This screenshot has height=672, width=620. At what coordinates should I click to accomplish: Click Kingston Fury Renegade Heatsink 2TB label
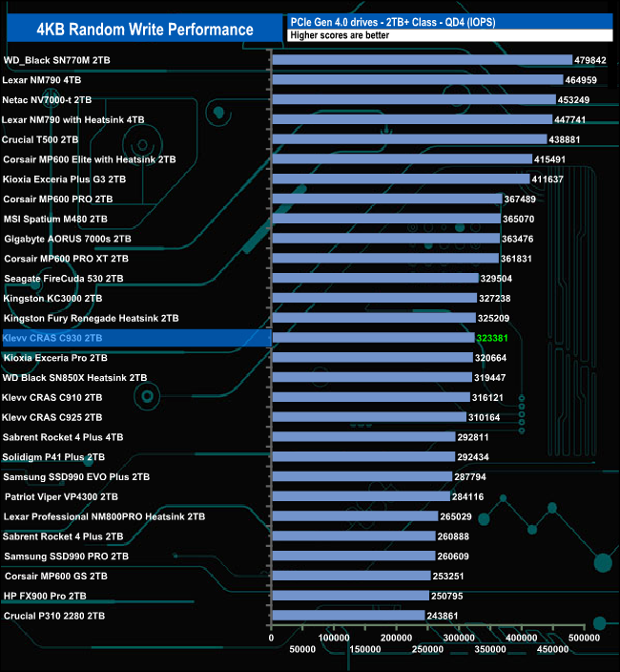pos(91,319)
